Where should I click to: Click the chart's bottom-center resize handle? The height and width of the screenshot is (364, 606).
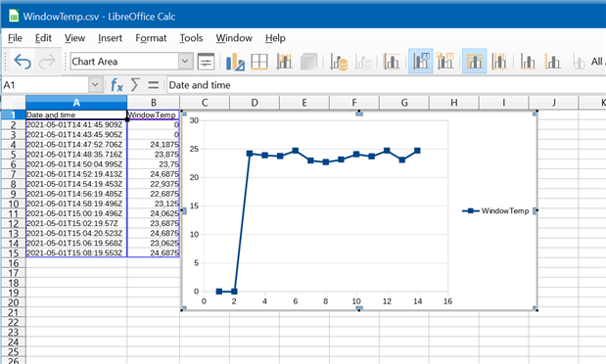click(x=359, y=308)
